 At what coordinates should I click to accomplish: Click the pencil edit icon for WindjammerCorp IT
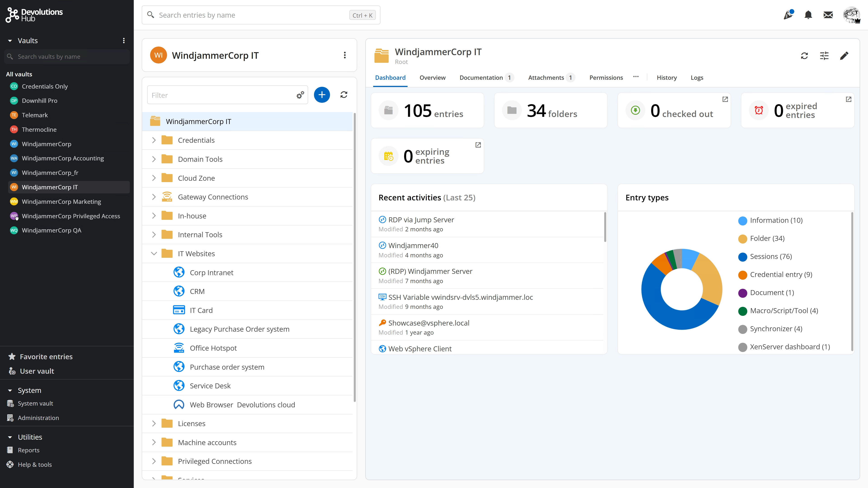tap(844, 56)
